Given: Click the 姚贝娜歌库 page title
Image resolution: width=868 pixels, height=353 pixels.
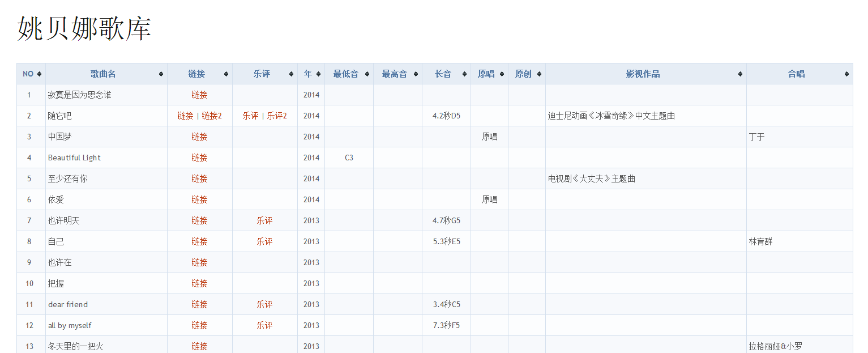Looking at the screenshot, I should (84, 28).
